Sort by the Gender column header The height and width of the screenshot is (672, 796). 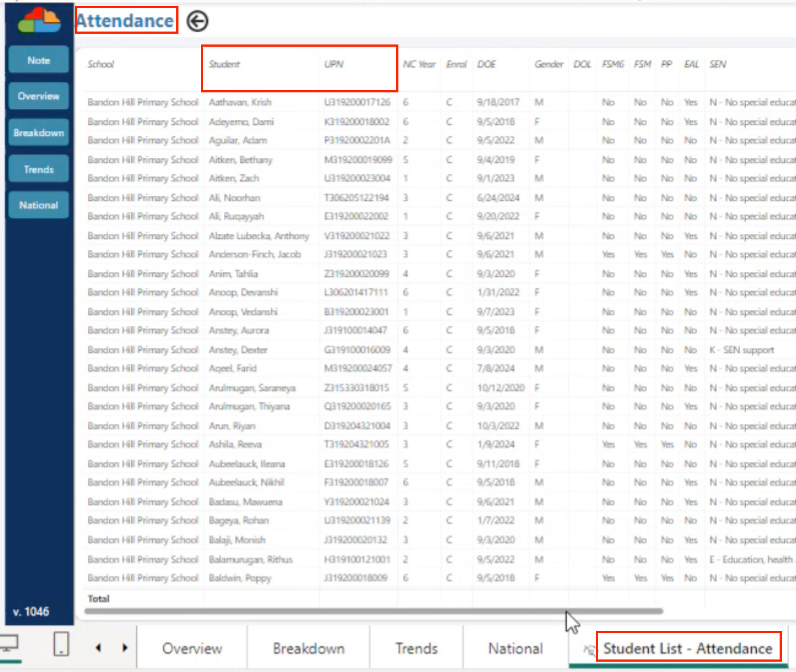tap(549, 64)
